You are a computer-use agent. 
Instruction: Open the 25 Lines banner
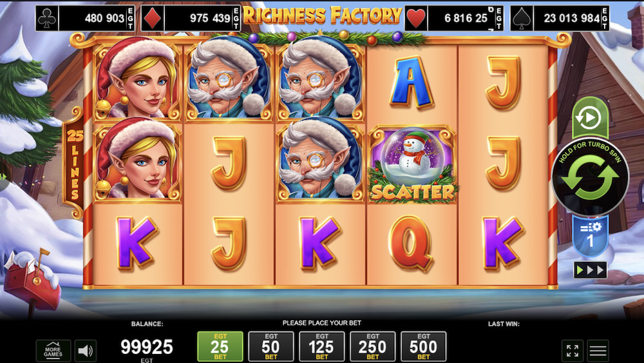click(74, 162)
